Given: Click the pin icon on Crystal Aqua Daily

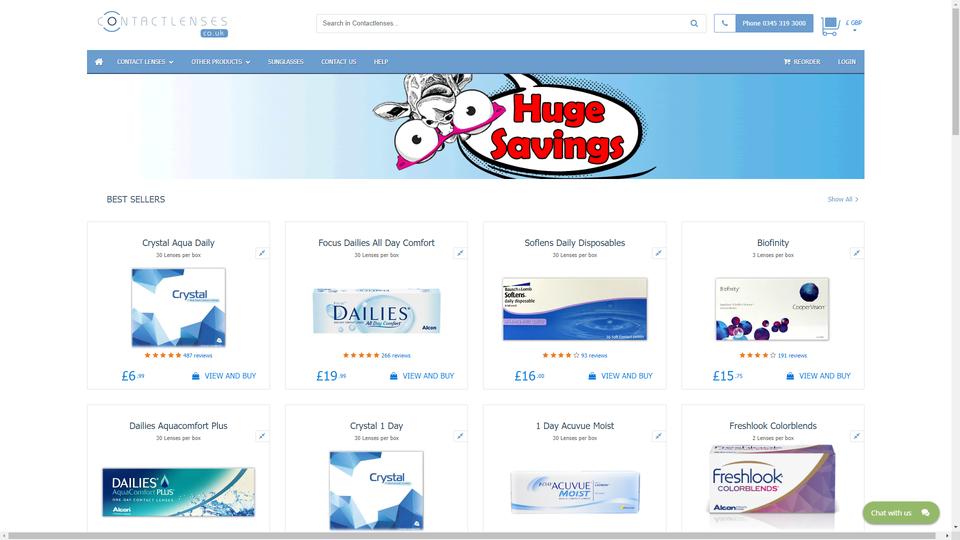Looking at the screenshot, I should click(x=261, y=253).
